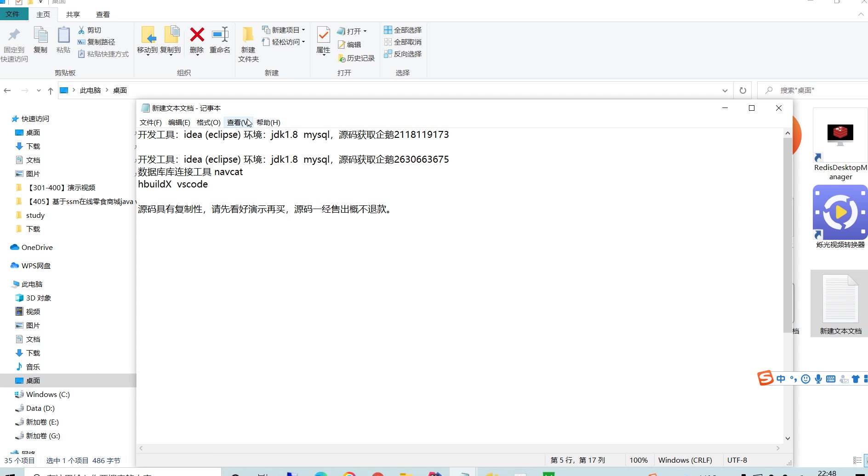Select Data (D:) drive
The width and height of the screenshot is (868, 476).
coord(35,408)
